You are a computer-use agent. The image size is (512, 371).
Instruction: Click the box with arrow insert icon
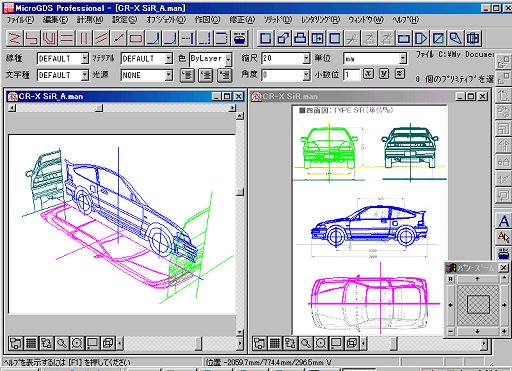pos(317,38)
